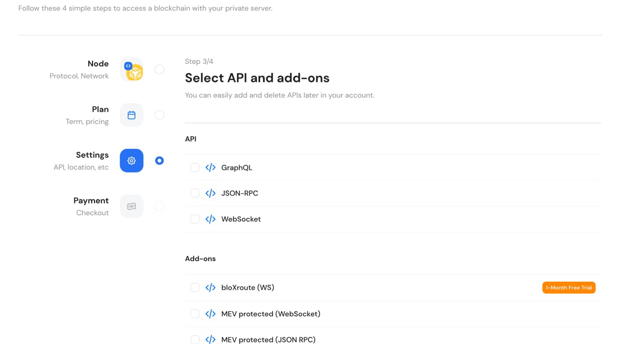Click the code icon beside JSON-RPC
Viewport: 644px width, 344px height.
(210, 193)
